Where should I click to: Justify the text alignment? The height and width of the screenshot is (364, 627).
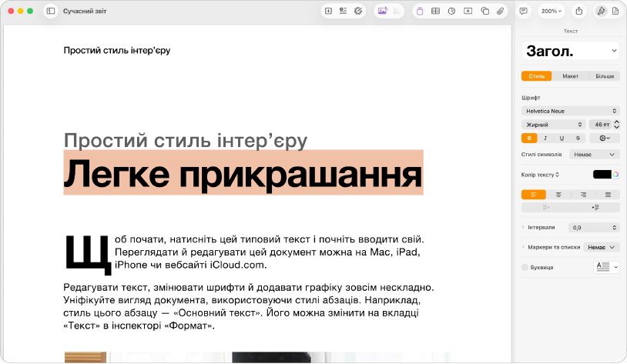click(608, 195)
